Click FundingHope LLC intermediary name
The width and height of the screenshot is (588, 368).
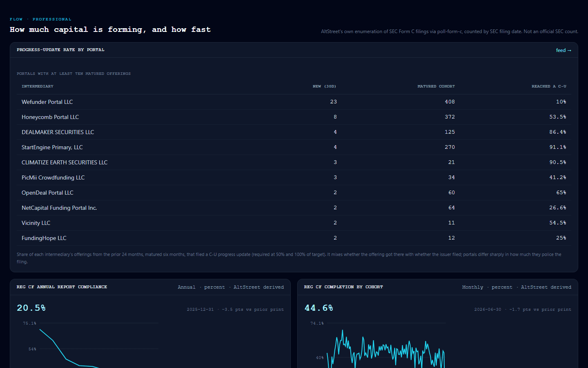44,238
